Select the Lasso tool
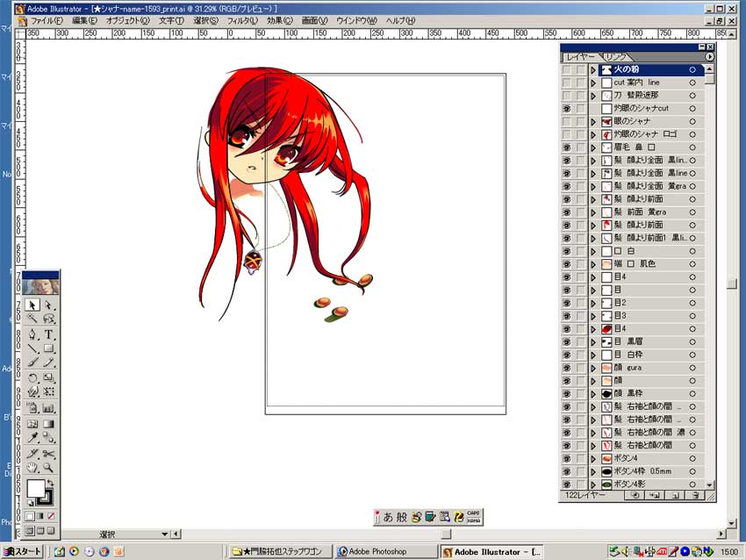Viewport: 746px width, 560px height. click(48, 319)
